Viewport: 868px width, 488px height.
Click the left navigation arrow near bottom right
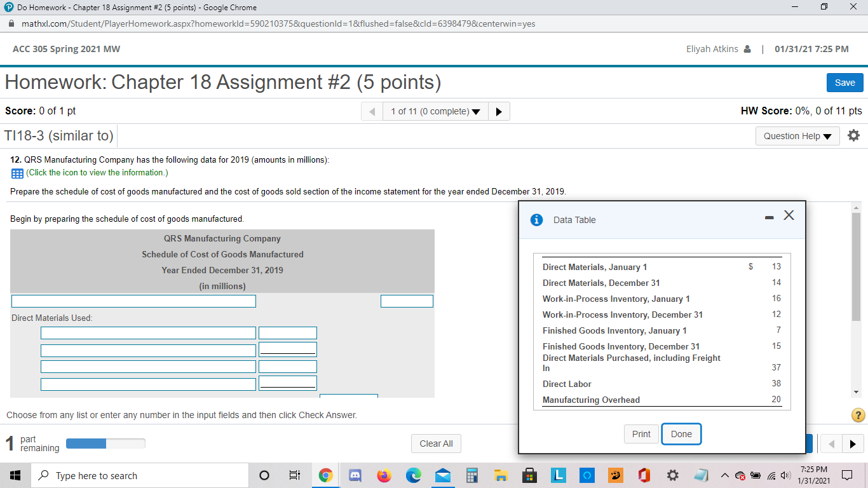click(x=831, y=444)
